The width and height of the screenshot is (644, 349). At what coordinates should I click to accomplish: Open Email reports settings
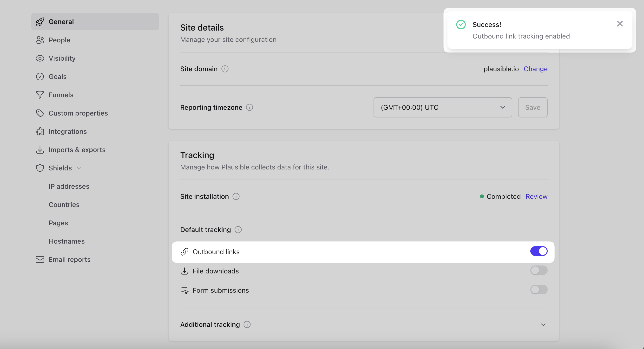(70, 259)
